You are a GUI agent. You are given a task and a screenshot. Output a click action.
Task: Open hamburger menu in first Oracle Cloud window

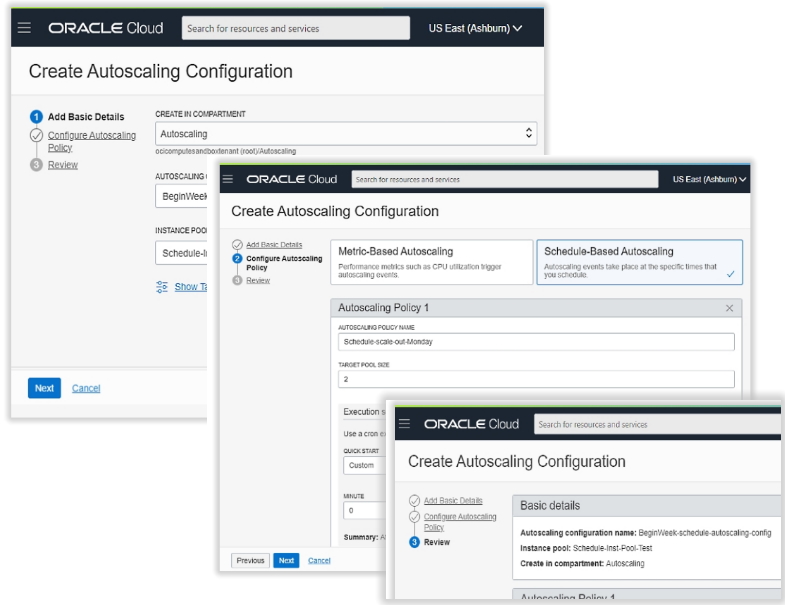(x=24, y=28)
